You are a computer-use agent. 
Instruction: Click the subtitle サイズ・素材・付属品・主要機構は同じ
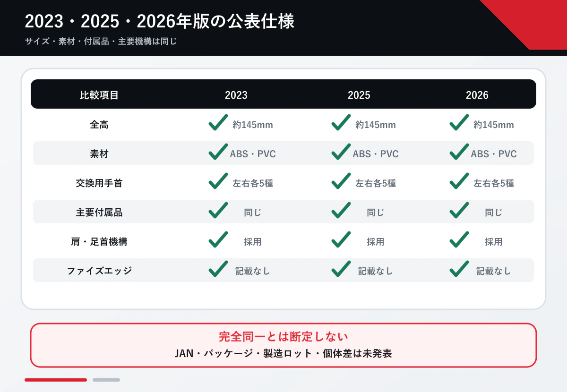click(101, 41)
